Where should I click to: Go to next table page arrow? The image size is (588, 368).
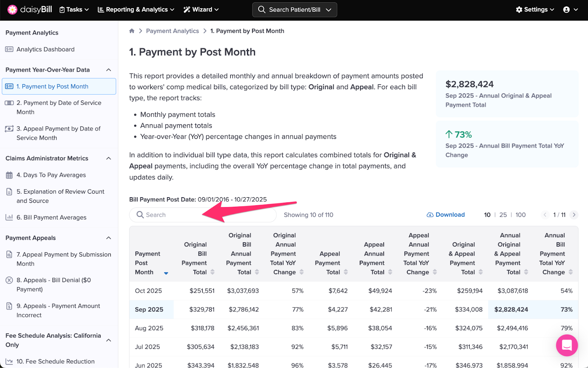(x=574, y=215)
